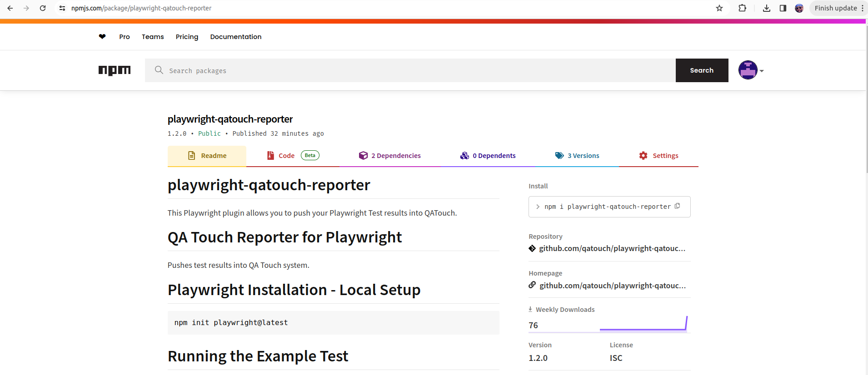This screenshot has width=868, height=375.
Task: Click npm i playwright-qatouch-reporter command
Action: coord(608,207)
